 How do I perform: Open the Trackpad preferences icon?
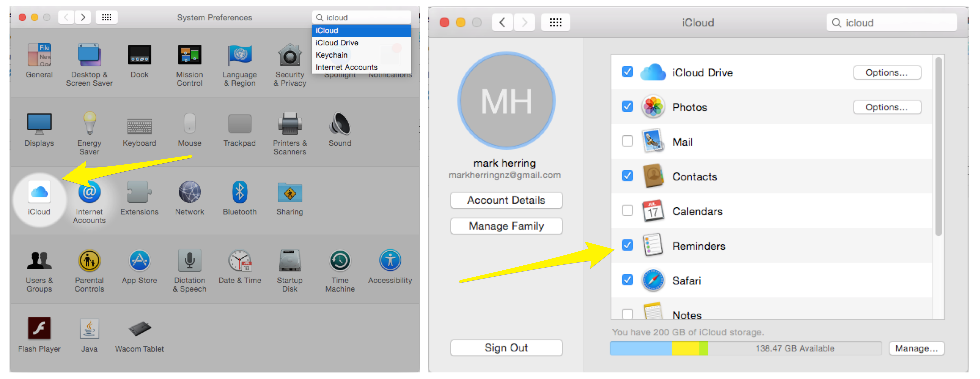(240, 124)
